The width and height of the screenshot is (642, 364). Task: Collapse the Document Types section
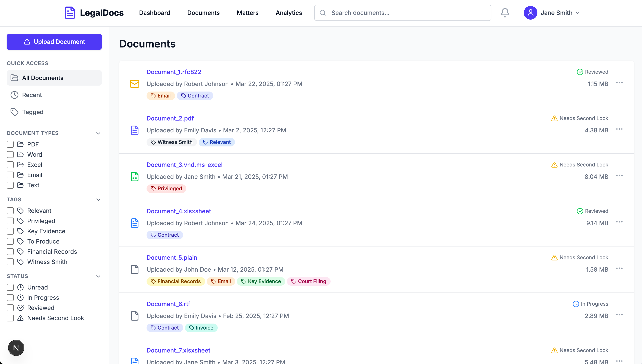click(98, 133)
